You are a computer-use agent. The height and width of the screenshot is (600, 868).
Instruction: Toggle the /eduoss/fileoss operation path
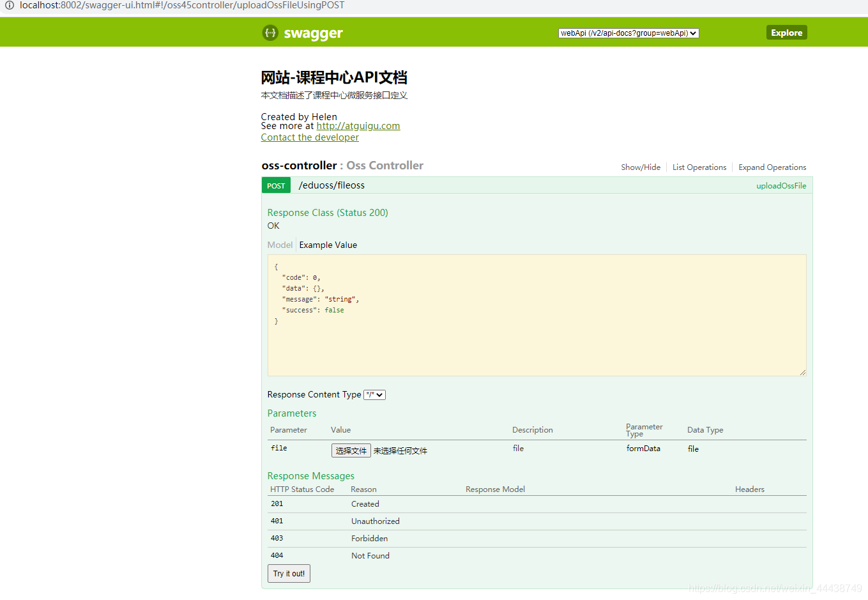click(331, 185)
